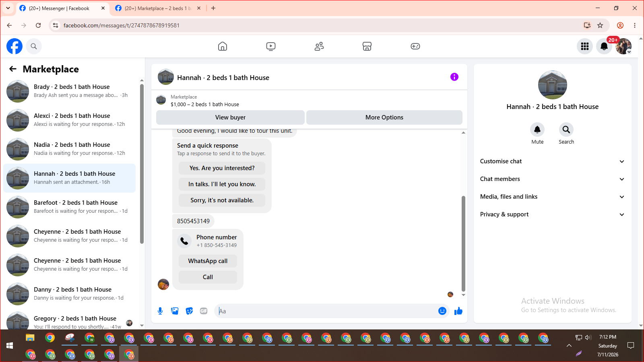Open Barefoot's 2 beds 1 bath conversation

click(70, 207)
